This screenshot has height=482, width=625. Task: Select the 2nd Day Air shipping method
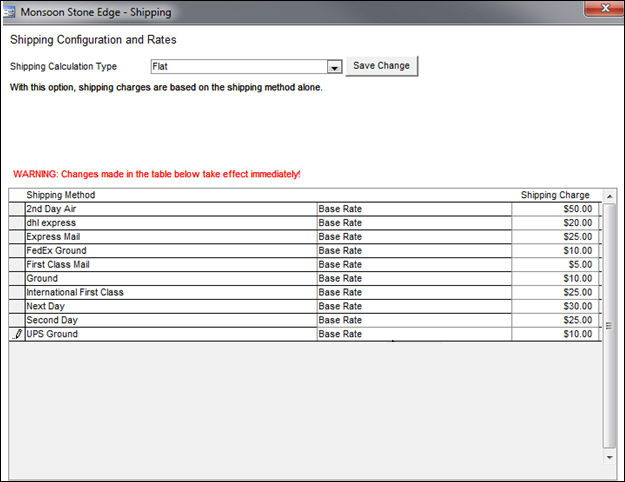pyautogui.click(x=170, y=209)
